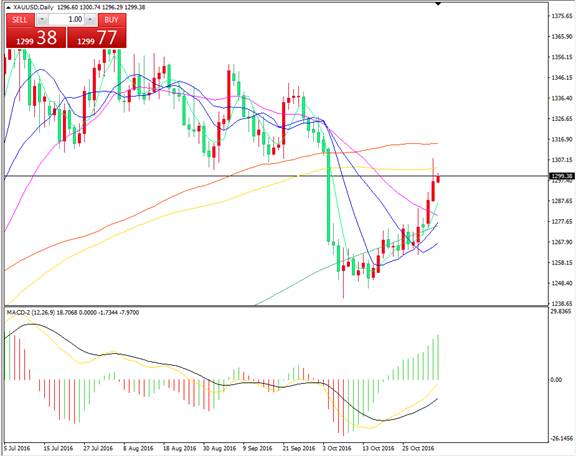
Task: Increase the trade volume with the up arrow
Action: [x=90, y=19]
